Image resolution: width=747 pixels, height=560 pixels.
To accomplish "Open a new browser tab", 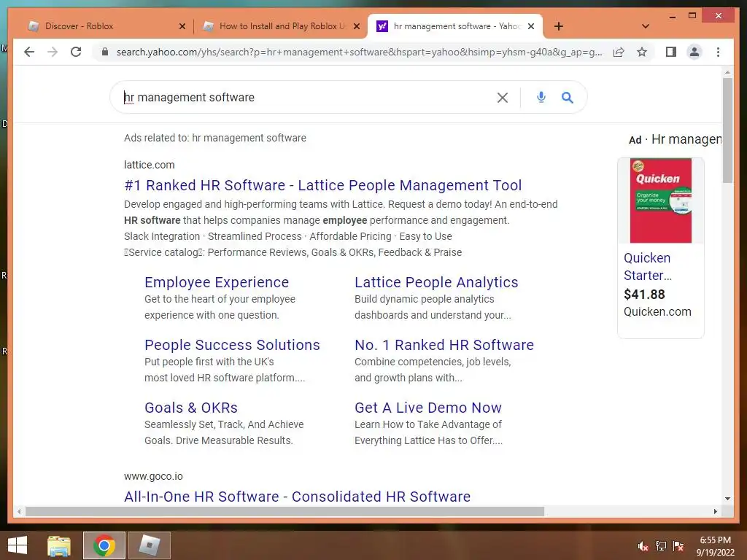I will [x=559, y=26].
